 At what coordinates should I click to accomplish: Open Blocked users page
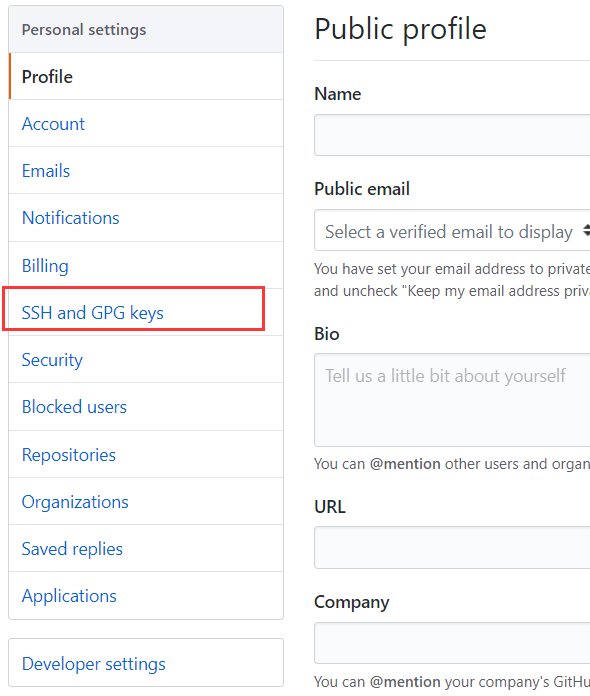click(x=146, y=407)
